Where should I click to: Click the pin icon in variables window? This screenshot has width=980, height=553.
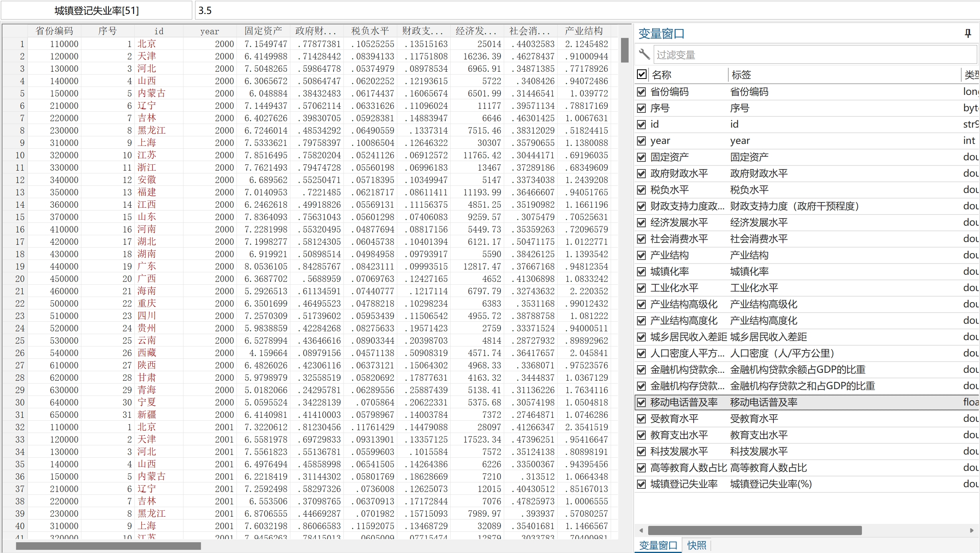pyautogui.click(x=968, y=33)
